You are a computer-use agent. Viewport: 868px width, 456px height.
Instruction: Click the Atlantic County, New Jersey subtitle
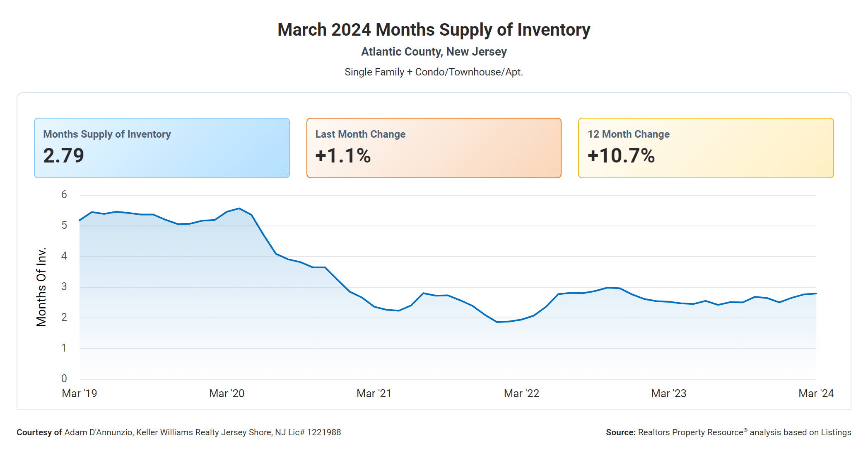434,52
